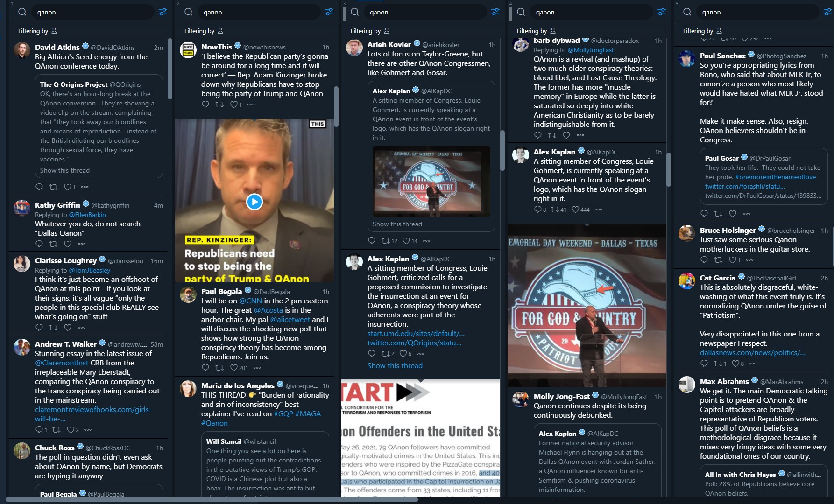The height and width of the screenshot is (504, 834).
Task: Like David Atkins' tweet with heart icon
Action: point(67,187)
